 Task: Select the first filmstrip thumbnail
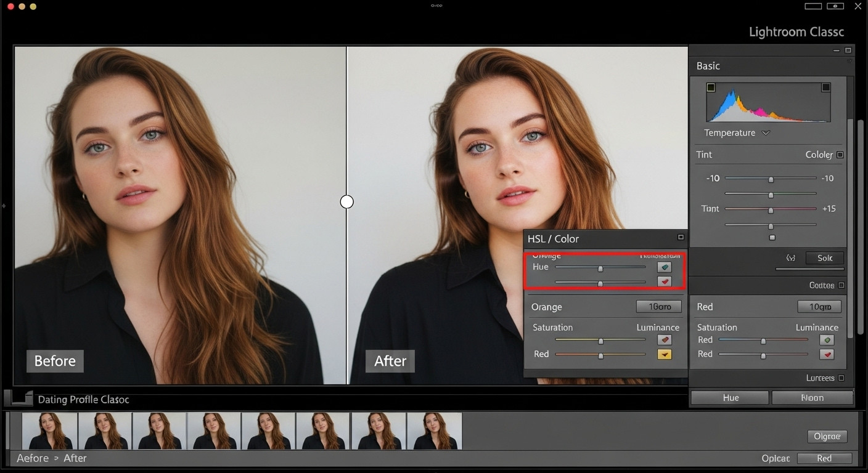pos(50,431)
